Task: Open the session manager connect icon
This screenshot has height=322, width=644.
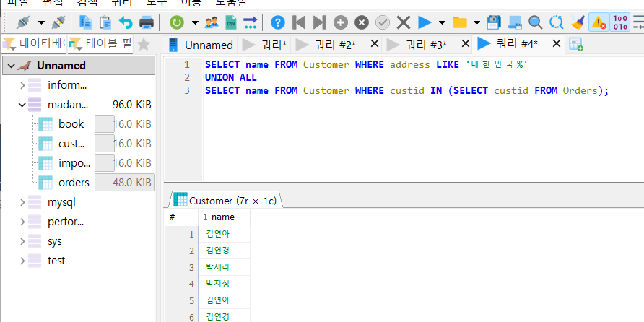Action: [23, 22]
